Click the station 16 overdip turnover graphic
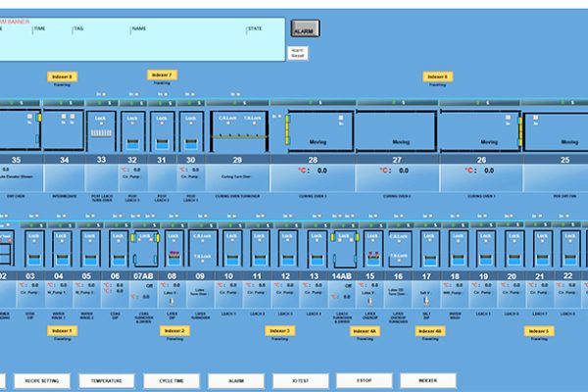 (399, 249)
